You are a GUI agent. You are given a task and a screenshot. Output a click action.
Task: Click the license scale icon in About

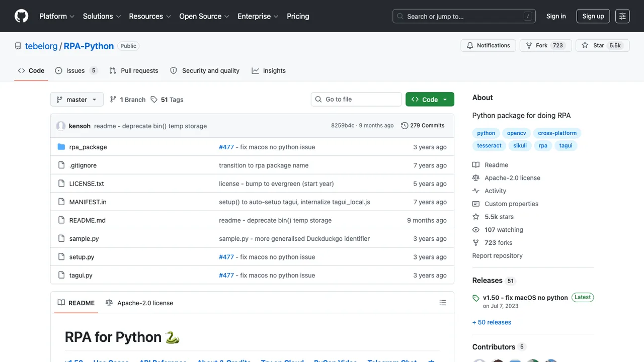coord(476,177)
